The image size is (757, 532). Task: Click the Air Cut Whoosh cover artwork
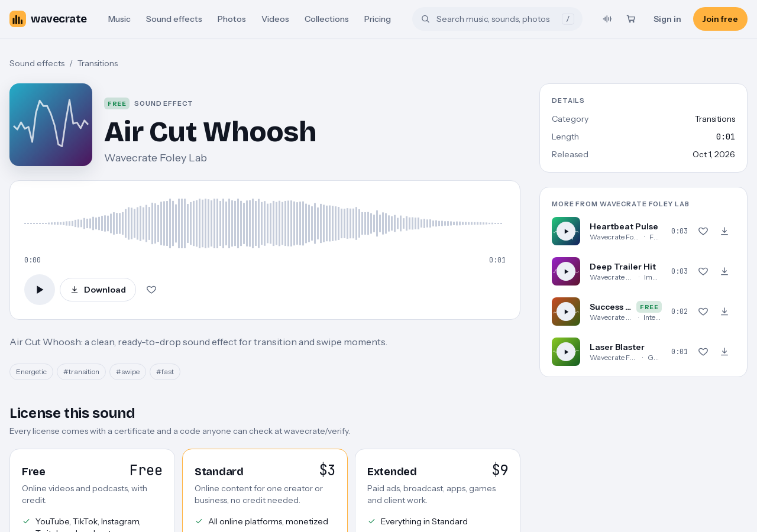click(51, 125)
